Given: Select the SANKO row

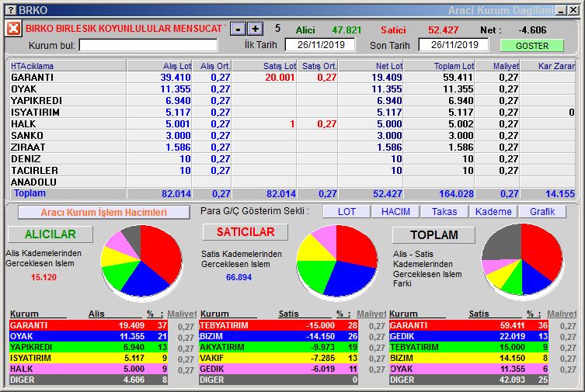Looking at the screenshot, I should click(x=292, y=135).
